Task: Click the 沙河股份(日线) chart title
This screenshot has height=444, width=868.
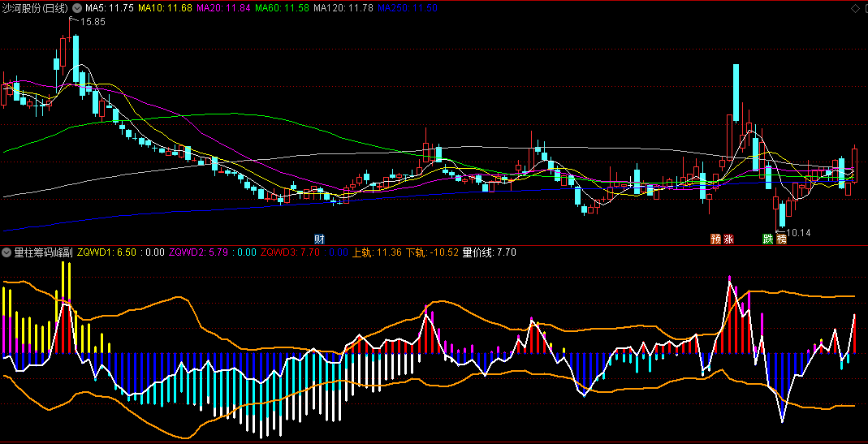Action: (36, 8)
